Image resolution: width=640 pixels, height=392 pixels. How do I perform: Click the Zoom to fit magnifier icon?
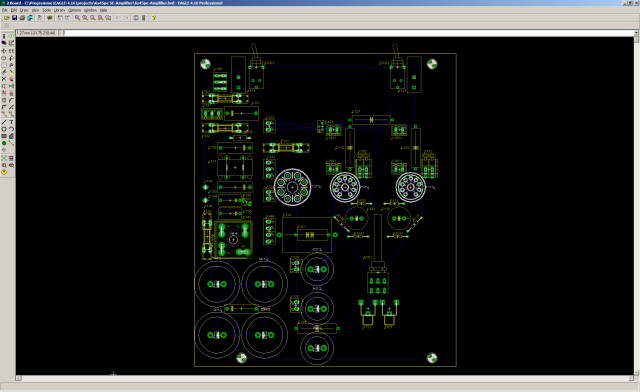pos(77,18)
